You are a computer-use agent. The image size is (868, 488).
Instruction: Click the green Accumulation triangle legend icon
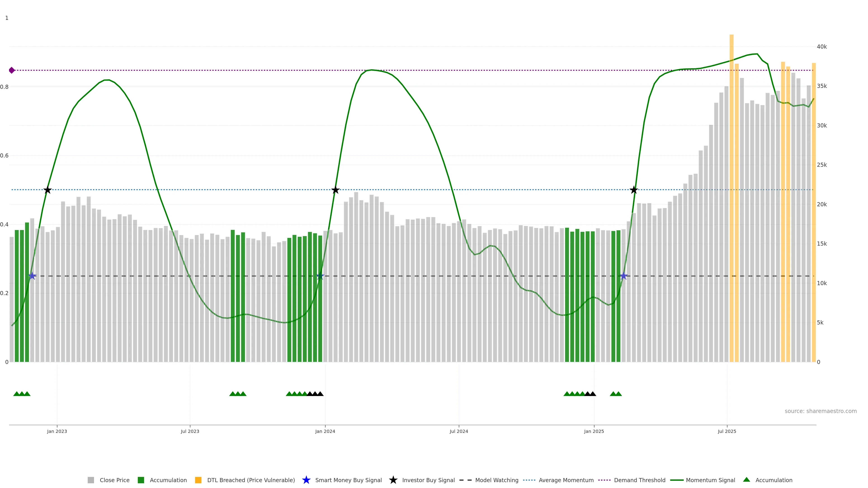click(746, 480)
